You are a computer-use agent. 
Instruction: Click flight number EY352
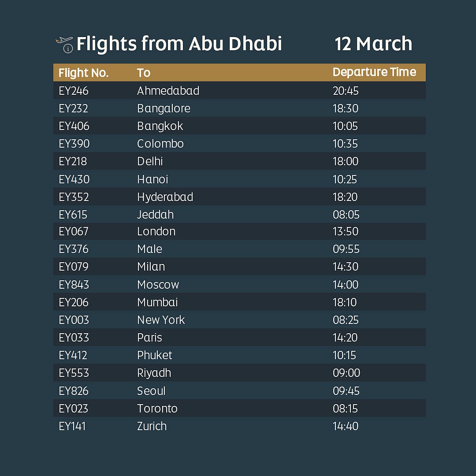pyautogui.click(x=74, y=197)
